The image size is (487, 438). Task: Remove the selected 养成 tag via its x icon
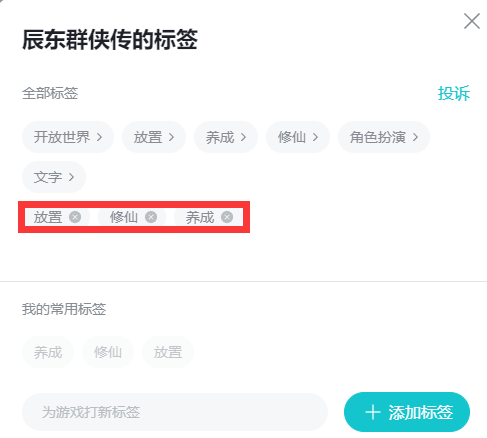click(227, 217)
